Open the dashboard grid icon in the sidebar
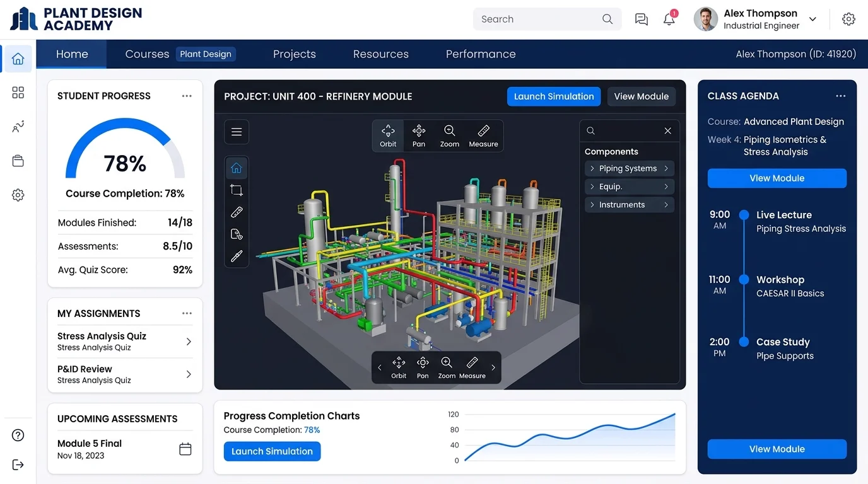The image size is (868, 484). (x=18, y=93)
